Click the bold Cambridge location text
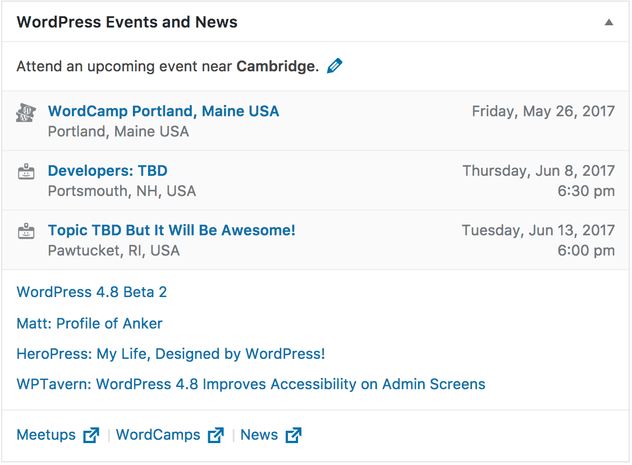 [277, 66]
